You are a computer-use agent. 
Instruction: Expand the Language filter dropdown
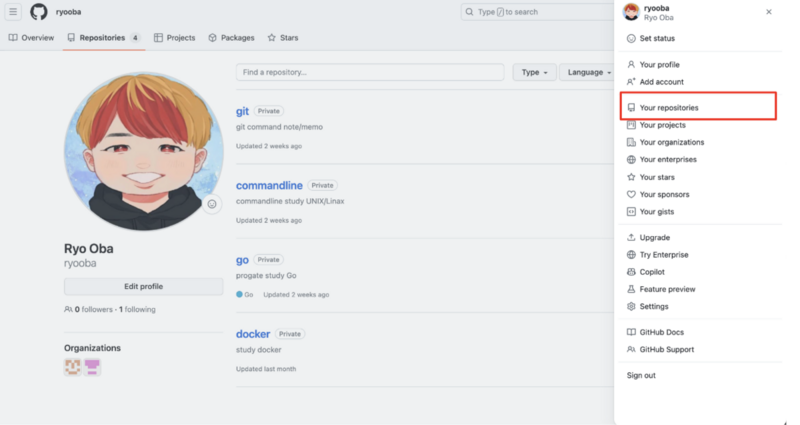[588, 72]
